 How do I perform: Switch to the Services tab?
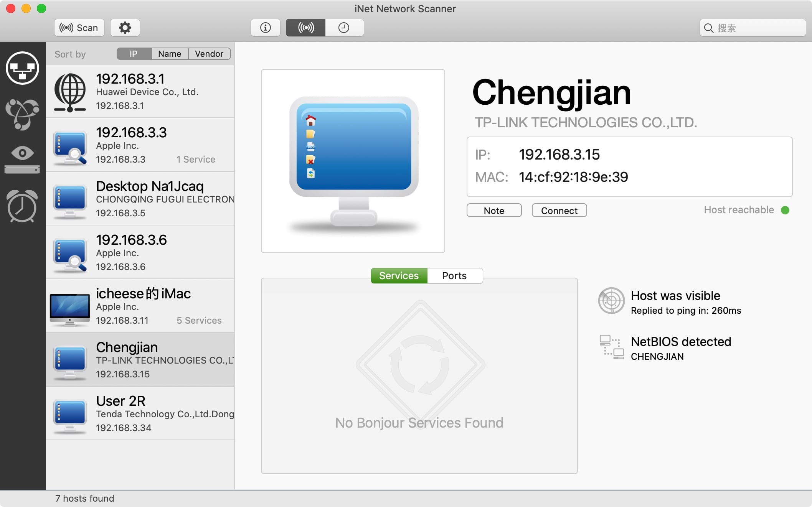pyautogui.click(x=399, y=276)
